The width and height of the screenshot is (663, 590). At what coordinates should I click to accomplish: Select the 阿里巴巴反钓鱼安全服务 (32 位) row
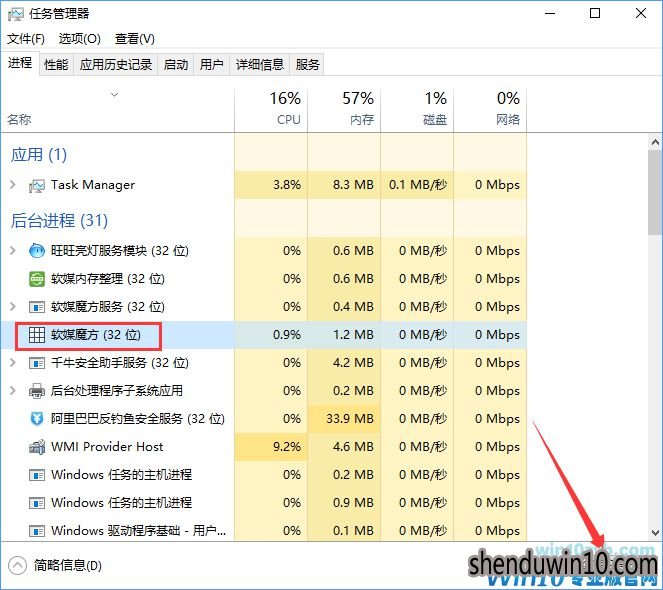(x=264, y=419)
